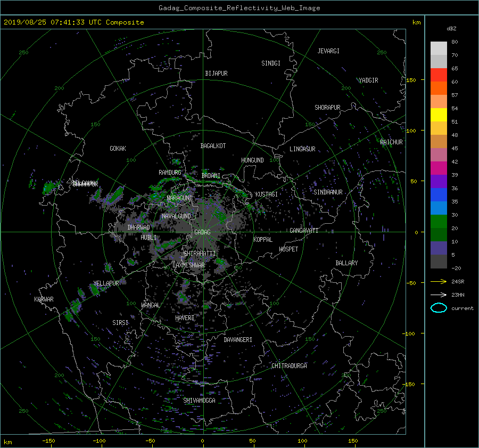Click the YADGIR city label
This screenshot has height=448, width=479.
pos(368,80)
